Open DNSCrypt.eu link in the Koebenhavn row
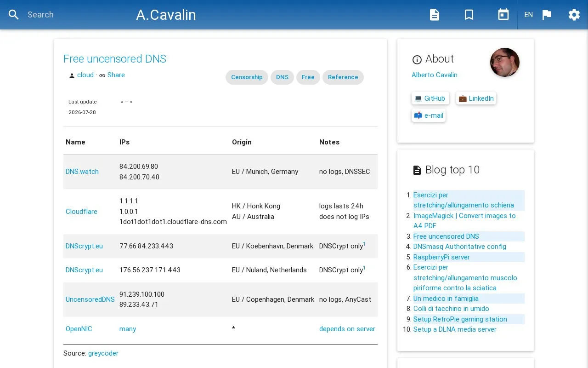Viewport: 588px width, 368px height. 84,246
